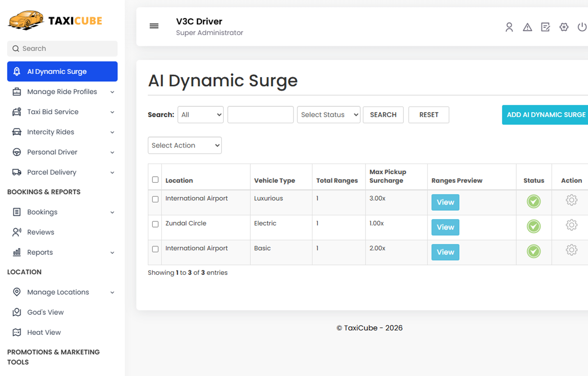This screenshot has height=376, width=588.
Task: Click the hamburger menu icon
Action: click(154, 26)
